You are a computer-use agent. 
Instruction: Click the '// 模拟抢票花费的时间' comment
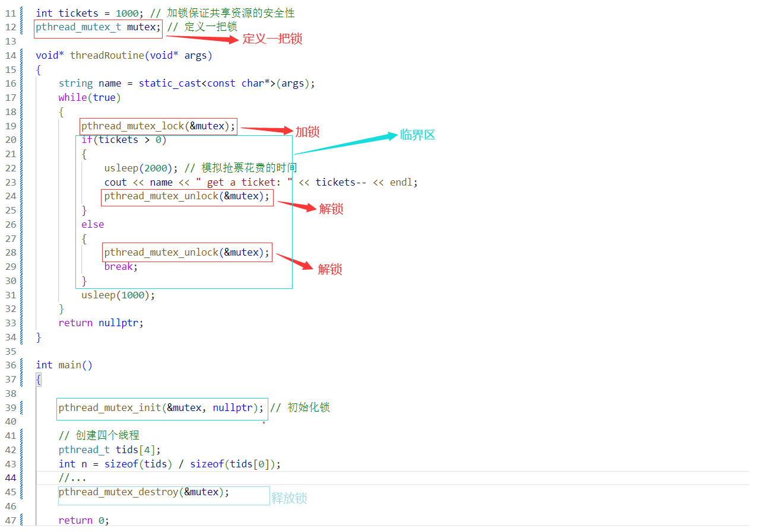[x=240, y=168]
